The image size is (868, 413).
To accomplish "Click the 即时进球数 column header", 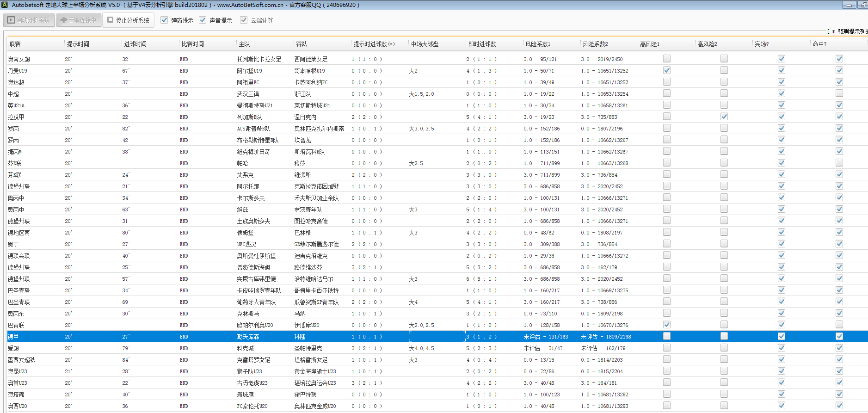I will [x=482, y=44].
